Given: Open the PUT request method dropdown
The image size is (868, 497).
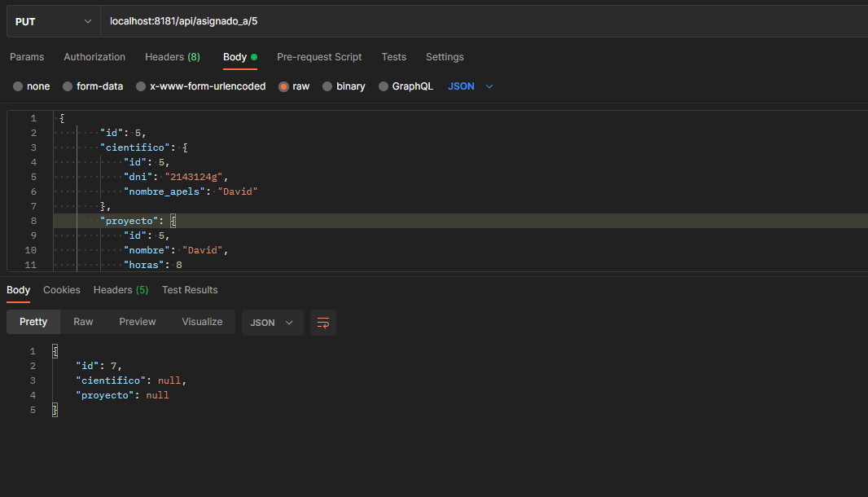Looking at the screenshot, I should point(52,20).
